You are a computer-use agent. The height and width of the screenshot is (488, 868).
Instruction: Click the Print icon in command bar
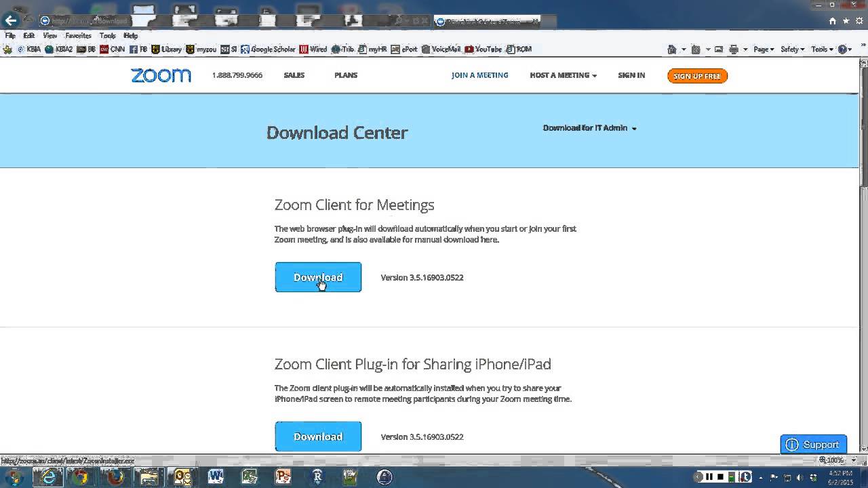734,49
